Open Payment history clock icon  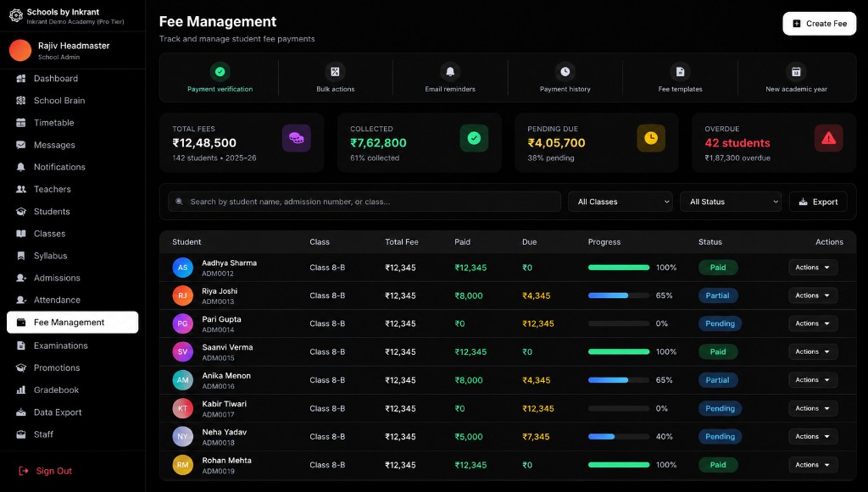pyautogui.click(x=565, y=71)
